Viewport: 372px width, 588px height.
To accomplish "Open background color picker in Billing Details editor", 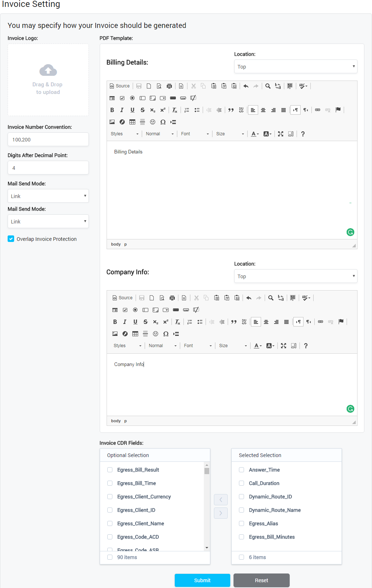I will 268,134.
